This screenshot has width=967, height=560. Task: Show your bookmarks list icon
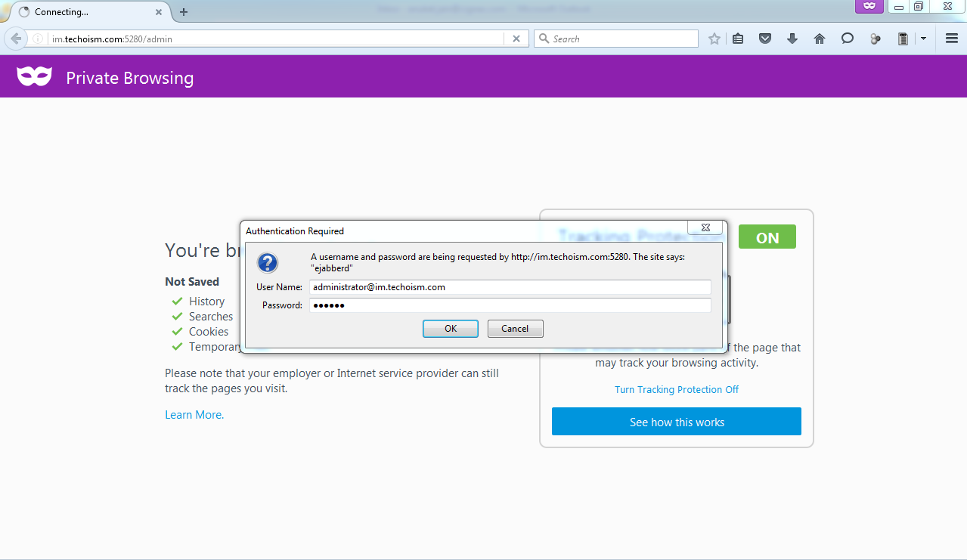pos(739,39)
